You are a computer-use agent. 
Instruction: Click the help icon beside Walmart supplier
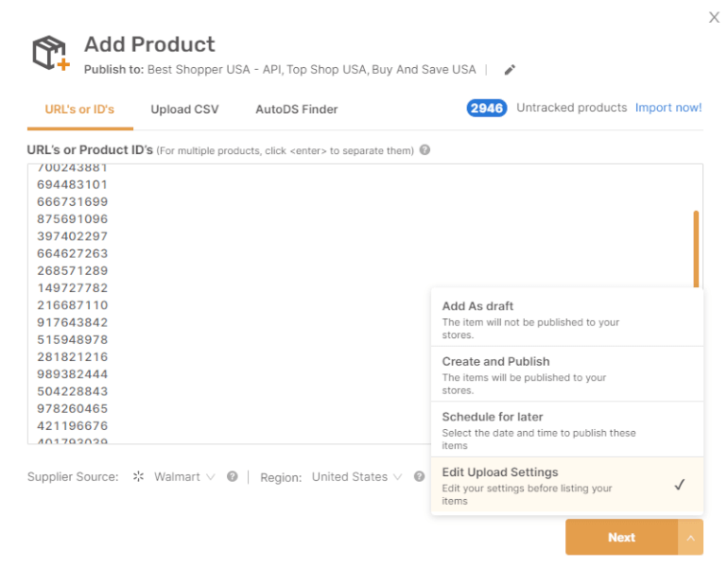(x=233, y=476)
